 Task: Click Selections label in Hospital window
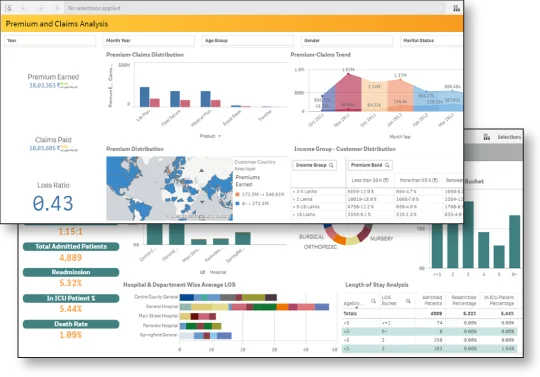click(509, 137)
